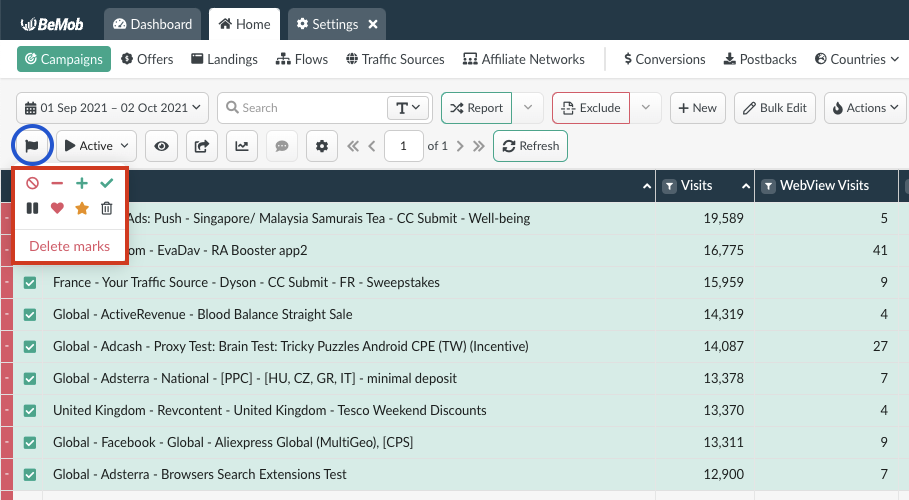Select the EvaDav RA Booster campaign name
The height and width of the screenshot is (500, 909).
click(x=218, y=250)
